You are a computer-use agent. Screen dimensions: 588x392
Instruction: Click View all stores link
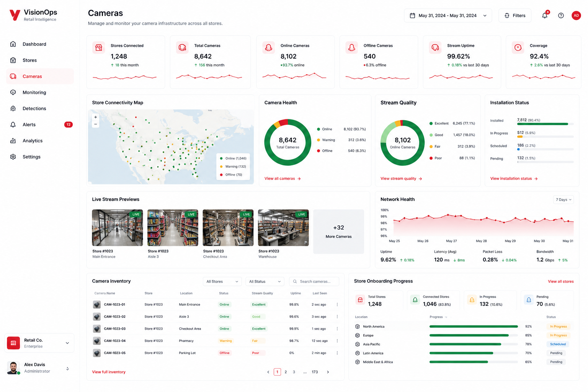(x=561, y=281)
